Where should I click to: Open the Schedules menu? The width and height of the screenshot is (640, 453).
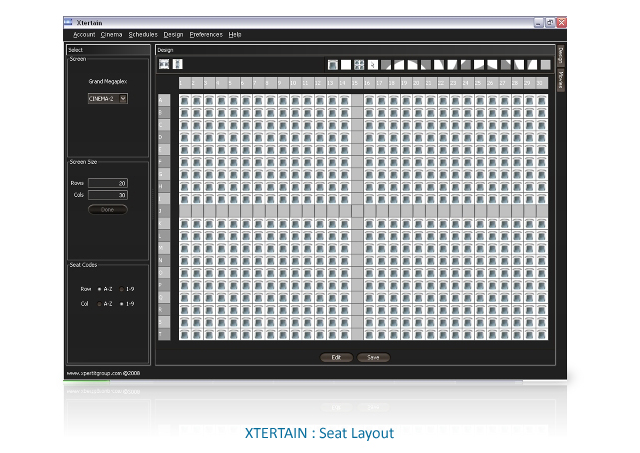click(x=143, y=35)
